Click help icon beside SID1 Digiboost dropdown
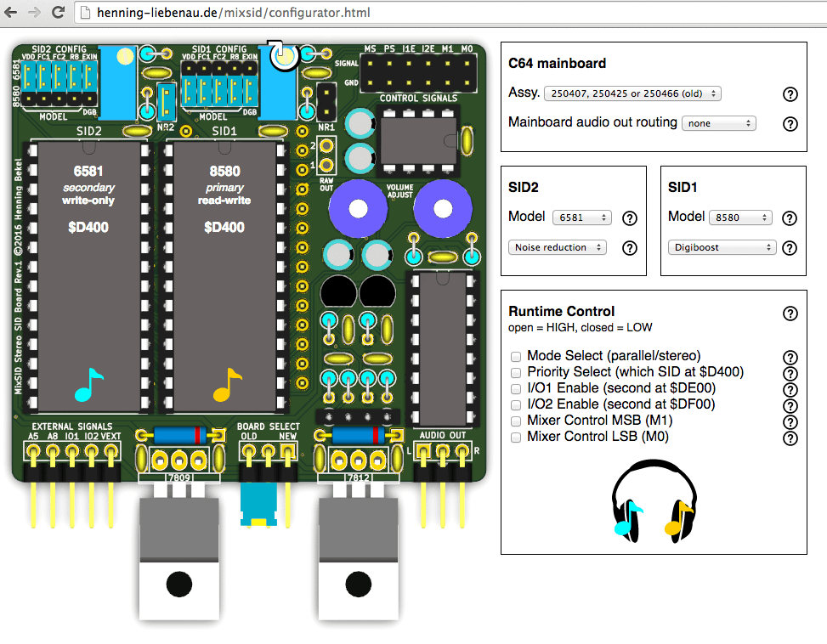The height and width of the screenshot is (644, 827). (790, 248)
